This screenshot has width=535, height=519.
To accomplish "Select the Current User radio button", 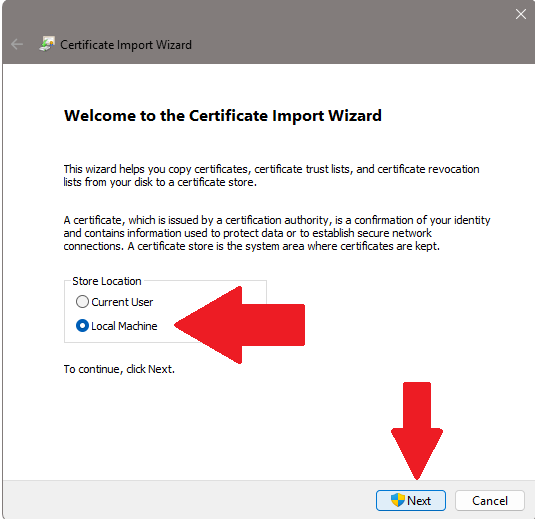I will 82,302.
